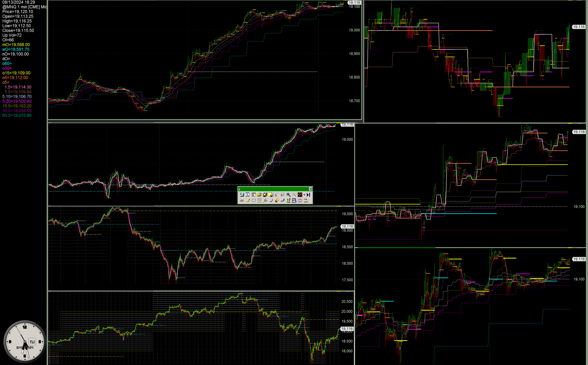Select the arc curve drawing tool

[271, 200]
